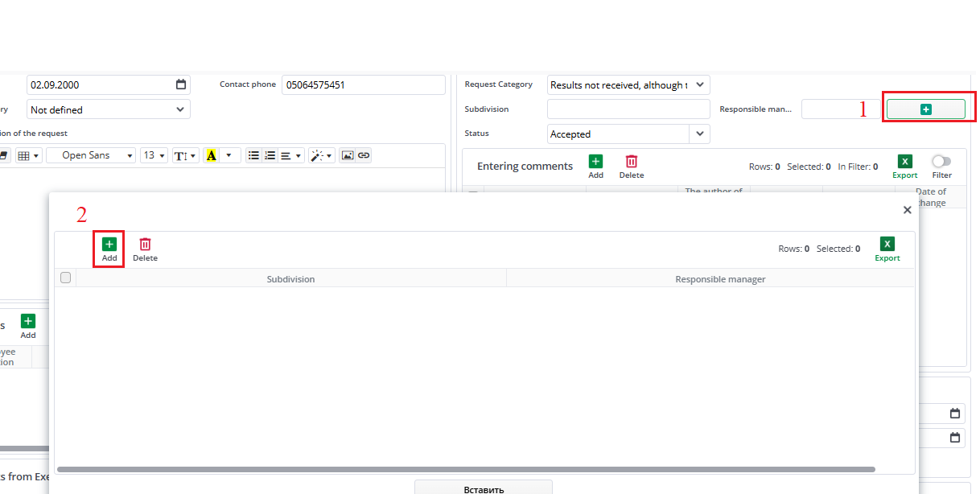The width and height of the screenshot is (980, 494).
Task: Export Entering comments to Excel
Action: pyautogui.click(x=905, y=167)
